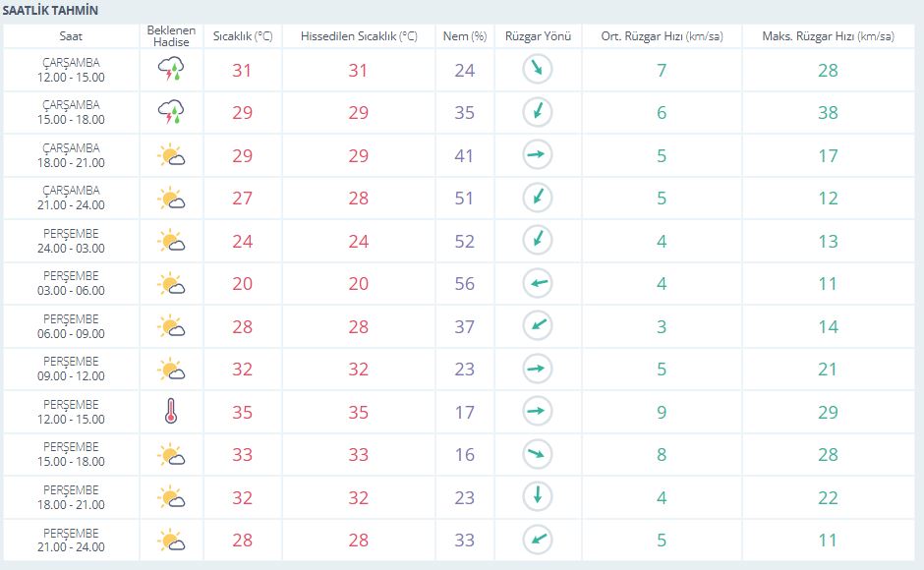The width and height of the screenshot is (924, 570).
Task: Click the Nem (%) column header
Action: 465,36
